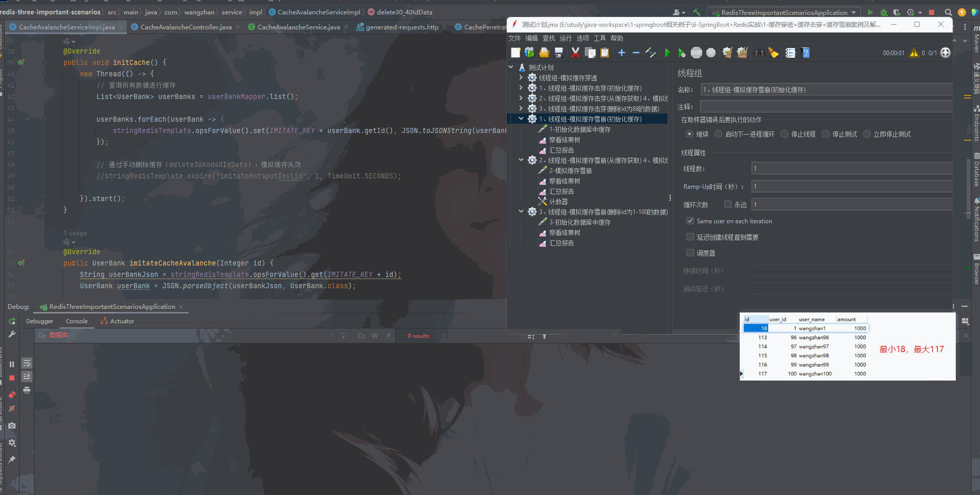The width and height of the screenshot is (980, 495).
Task: Check the 延迟创建线程直到需要 checkbox
Action: tap(690, 237)
